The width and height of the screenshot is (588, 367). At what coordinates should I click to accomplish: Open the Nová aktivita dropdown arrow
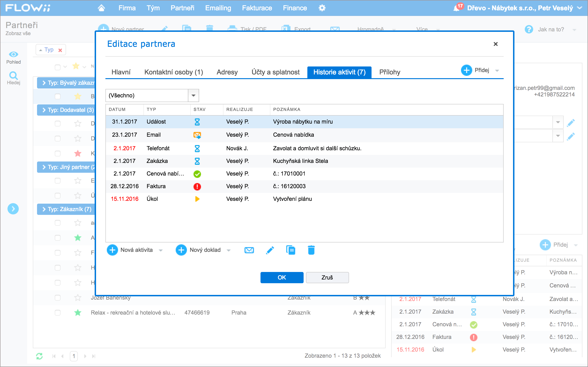point(160,250)
